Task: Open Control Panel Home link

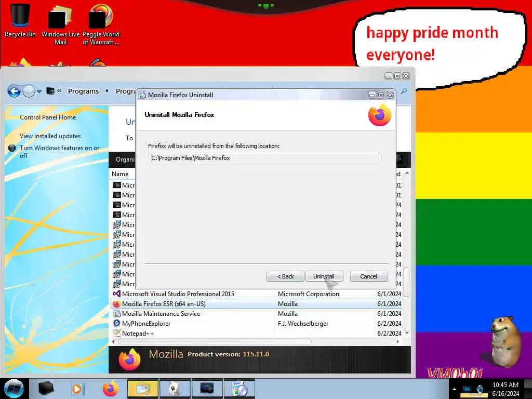Action: tap(48, 117)
